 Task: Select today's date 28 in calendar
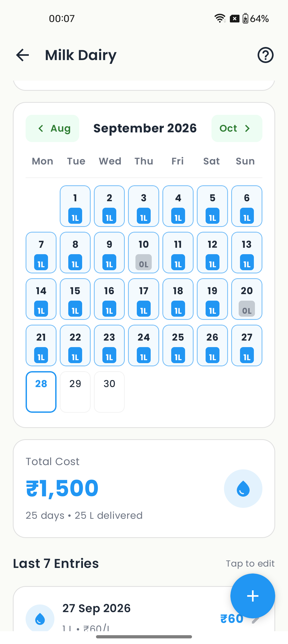click(x=41, y=392)
